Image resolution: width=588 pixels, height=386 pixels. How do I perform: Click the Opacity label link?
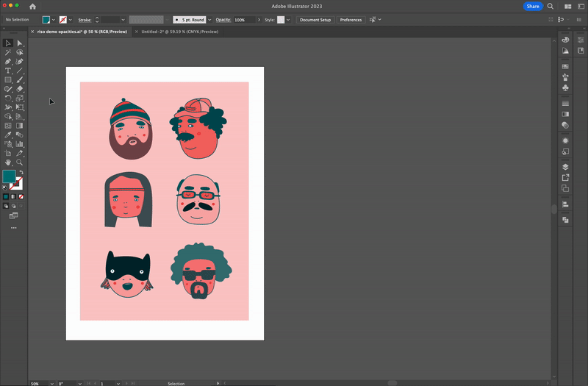223,20
